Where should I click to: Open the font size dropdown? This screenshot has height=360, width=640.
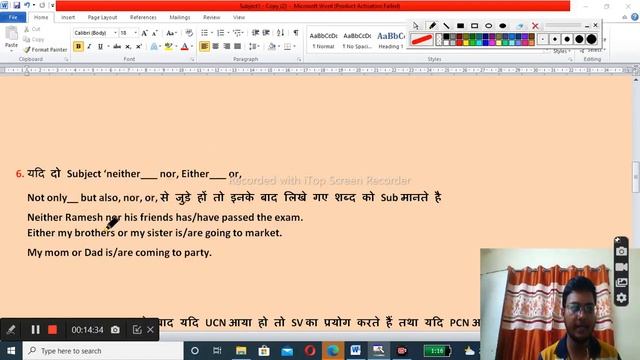[136, 33]
